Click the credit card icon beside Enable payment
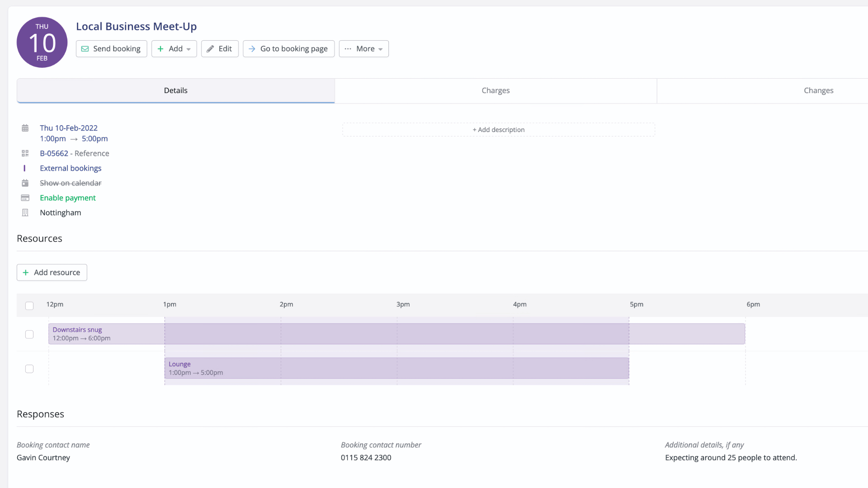868x488 pixels. 25,198
